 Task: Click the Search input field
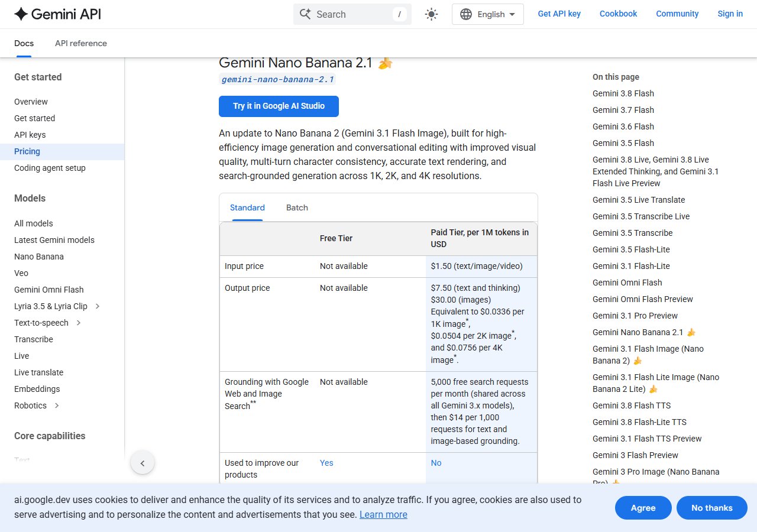tap(352, 14)
